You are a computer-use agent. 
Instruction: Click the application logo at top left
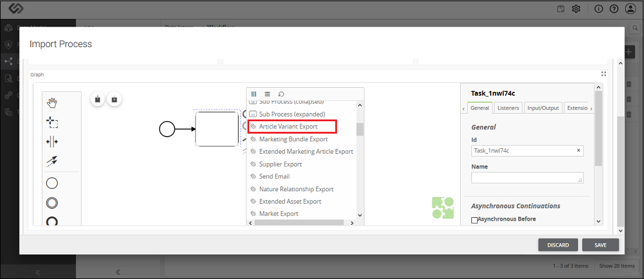pyautogui.click(x=15, y=9)
